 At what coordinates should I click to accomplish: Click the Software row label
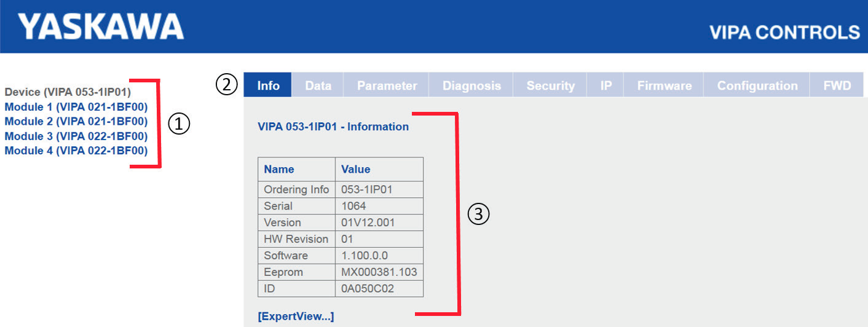pyautogui.click(x=286, y=256)
